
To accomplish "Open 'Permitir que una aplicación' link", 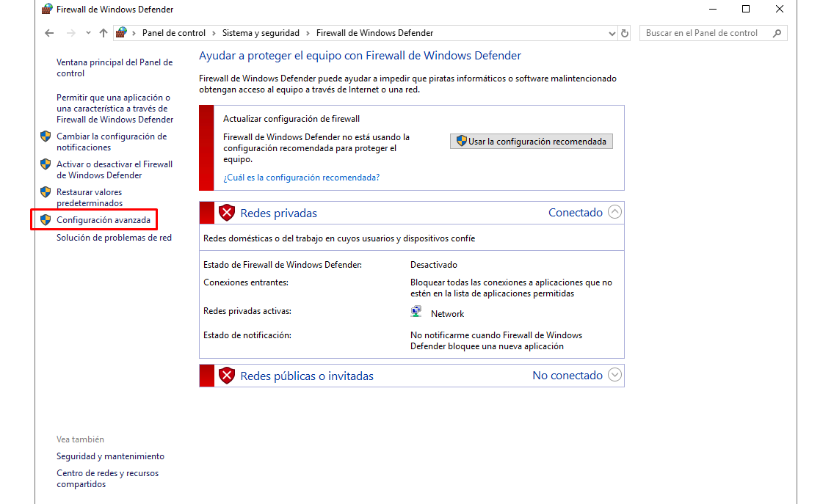I will coord(115,109).
